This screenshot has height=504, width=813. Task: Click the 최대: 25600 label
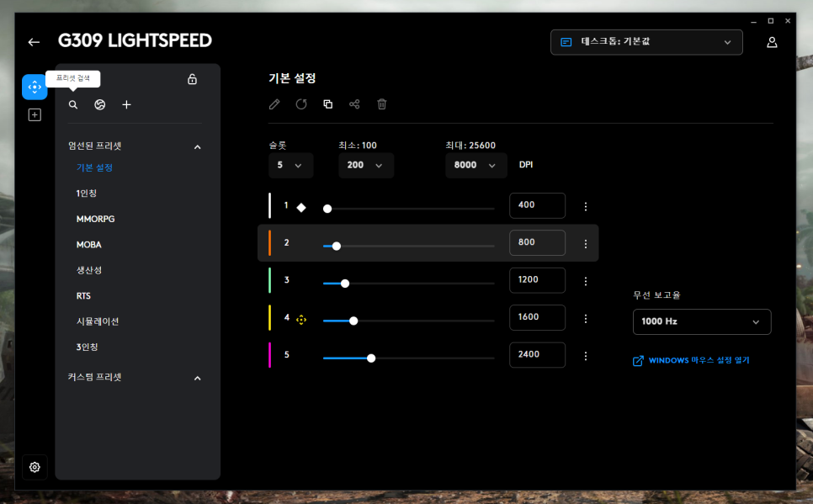470,146
